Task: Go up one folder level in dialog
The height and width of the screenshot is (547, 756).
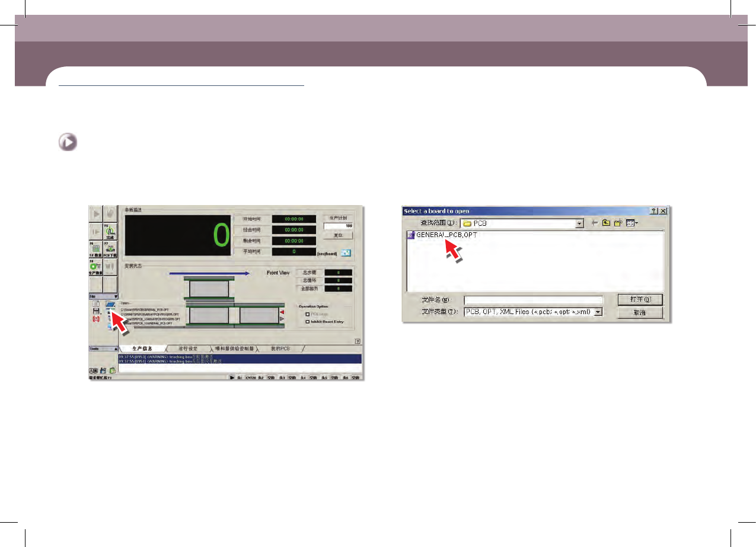Action: click(x=606, y=223)
